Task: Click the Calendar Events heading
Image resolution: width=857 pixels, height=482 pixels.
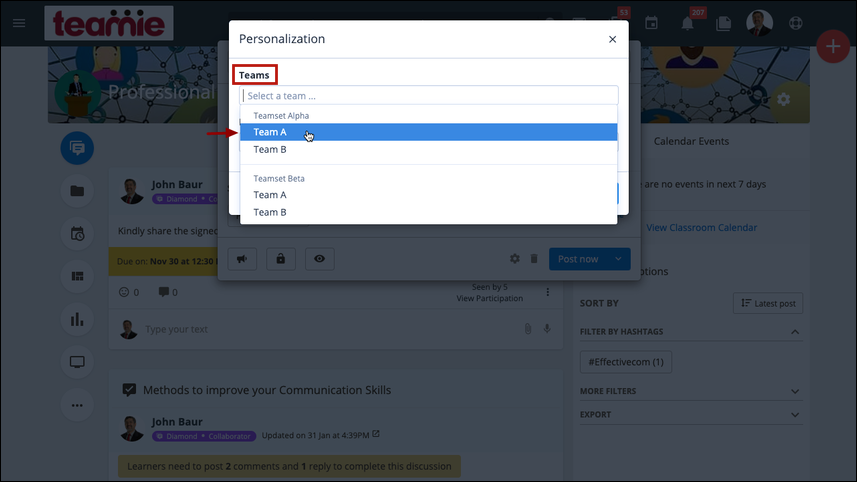Action: pyautogui.click(x=691, y=141)
